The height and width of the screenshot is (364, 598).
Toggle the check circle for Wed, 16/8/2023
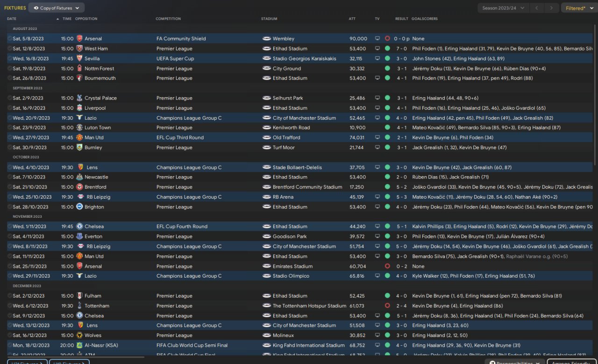10,58
